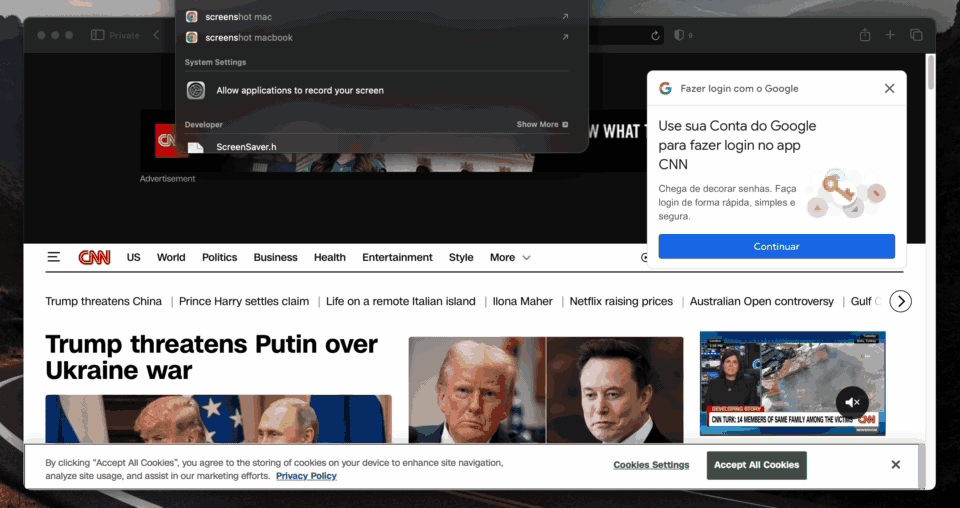Dismiss cookie banner with X
This screenshot has width=960, height=508.
pyautogui.click(x=896, y=465)
